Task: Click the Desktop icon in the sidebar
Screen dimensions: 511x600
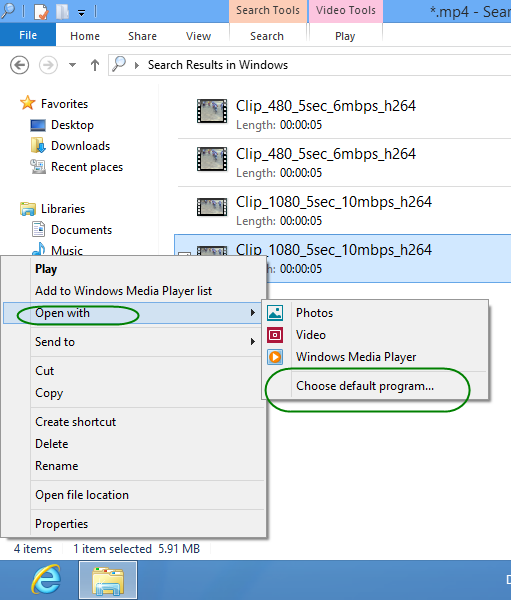Action: [x=38, y=125]
